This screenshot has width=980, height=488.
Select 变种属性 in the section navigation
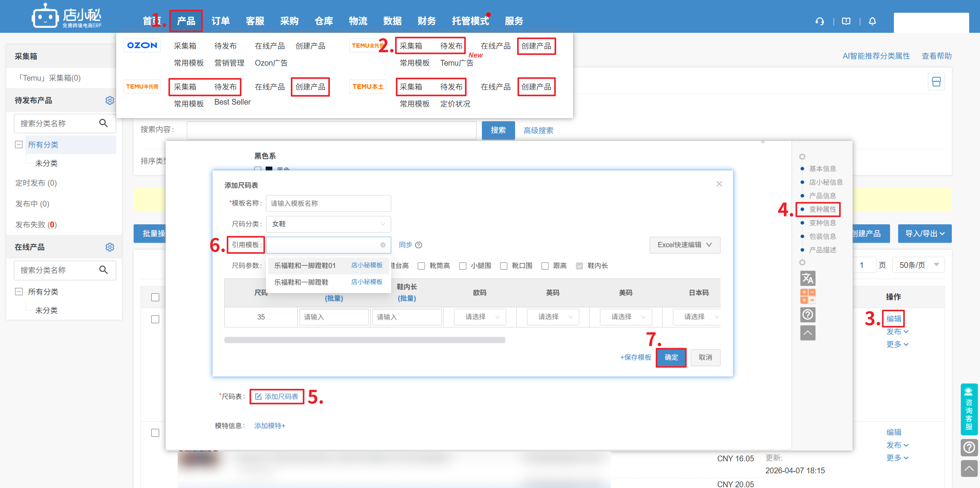(822, 209)
